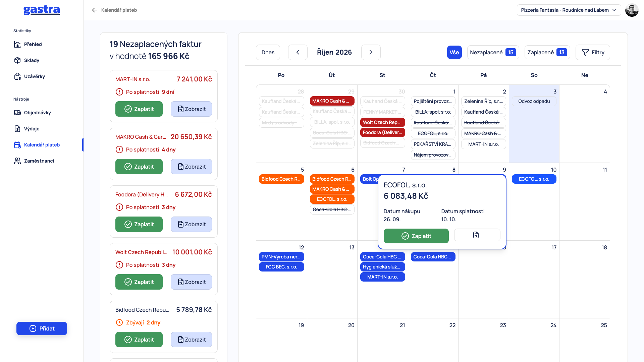The image size is (644, 362).
Task: Select the Vše filter
Action: pos(454,52)
